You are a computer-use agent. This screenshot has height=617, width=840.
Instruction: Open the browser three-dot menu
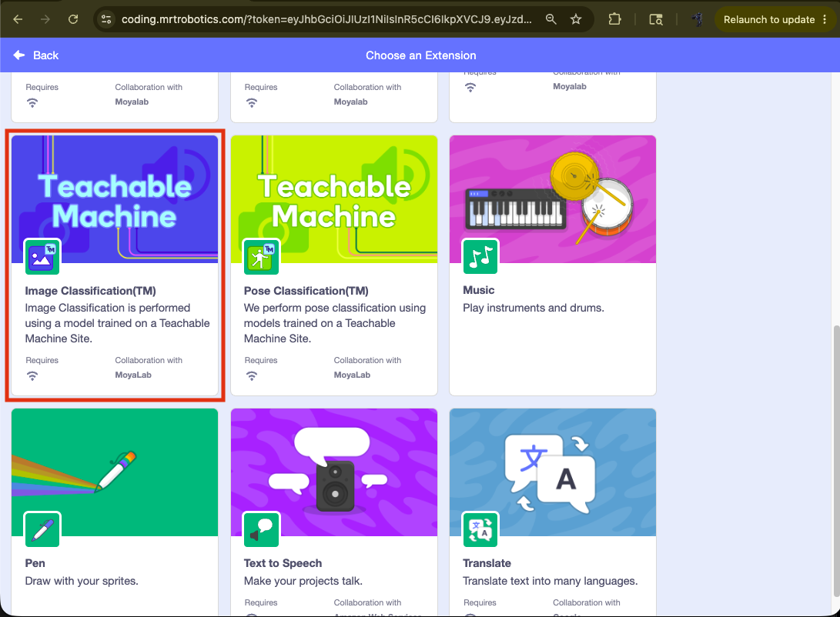tap(825, 19)
